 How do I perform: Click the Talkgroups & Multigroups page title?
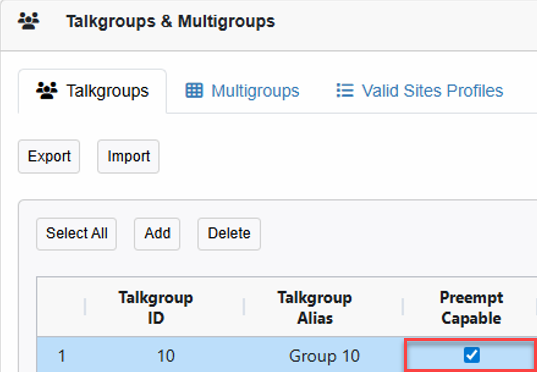click(x=171, y=22)
